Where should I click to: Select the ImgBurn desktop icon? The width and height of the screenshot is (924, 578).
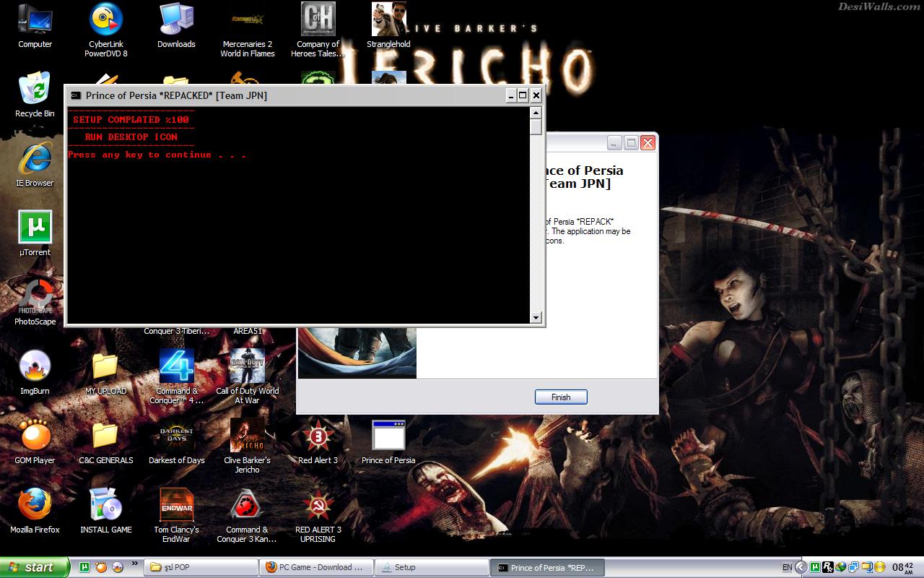coord(35,372)
